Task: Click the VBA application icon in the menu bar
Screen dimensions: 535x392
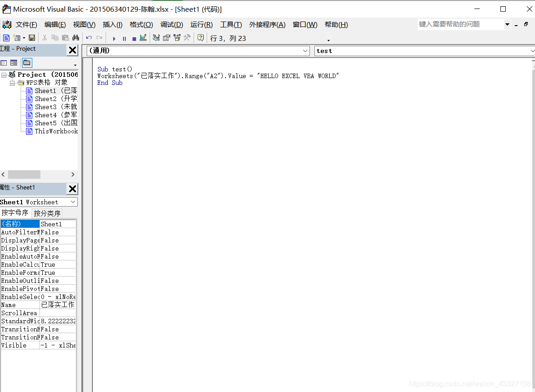Action: tap(7, 25)
